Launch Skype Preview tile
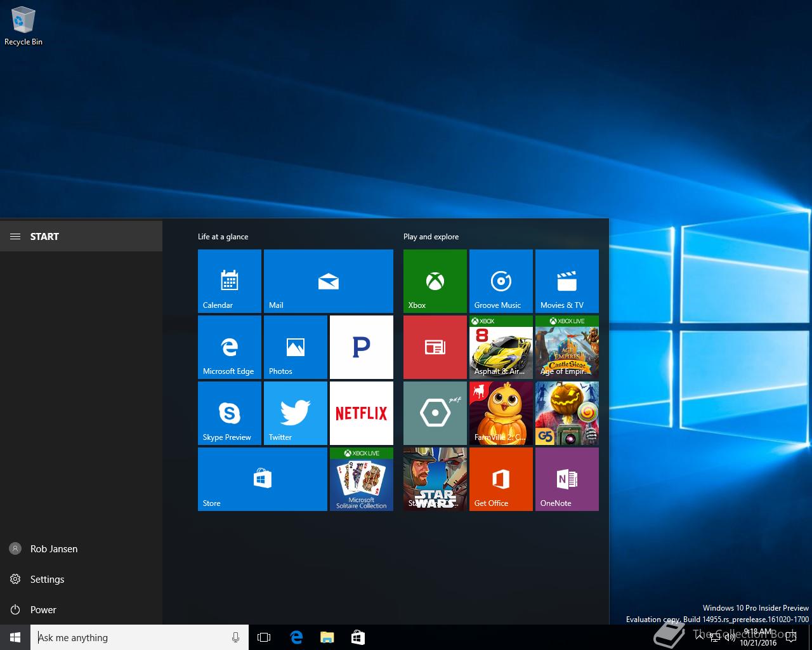812x650 pixels. (x=230, y=413)
